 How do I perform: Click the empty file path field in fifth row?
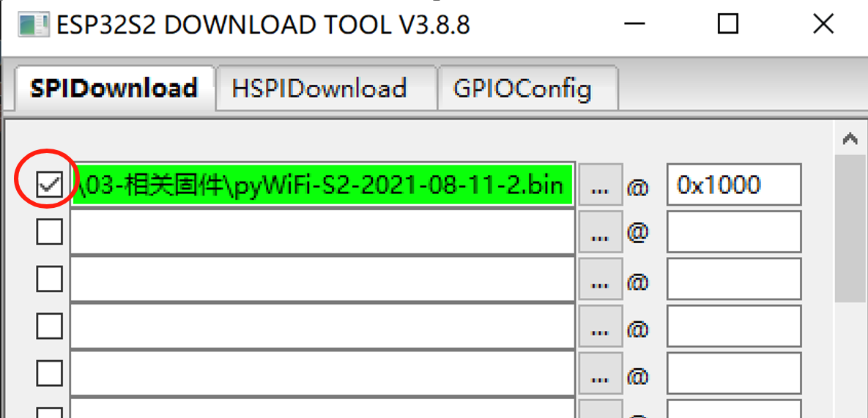pos(323,373)
